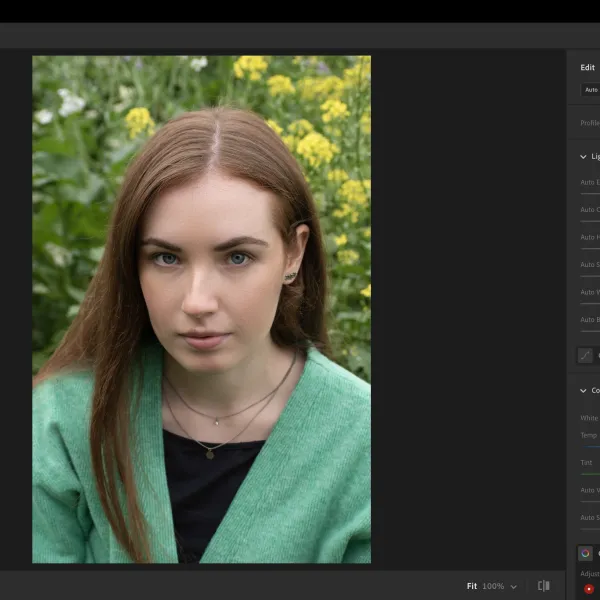Image resolution: width=600 pixels, height=600 pixels.
Task: Click the Profile label in Edit panel
Action: click(x=590, y=123)
